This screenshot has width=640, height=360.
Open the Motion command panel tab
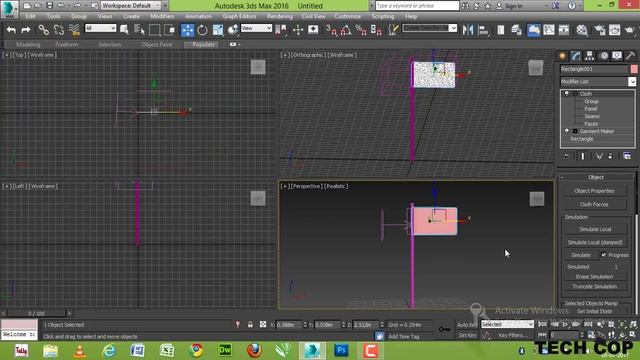(604, 56)
